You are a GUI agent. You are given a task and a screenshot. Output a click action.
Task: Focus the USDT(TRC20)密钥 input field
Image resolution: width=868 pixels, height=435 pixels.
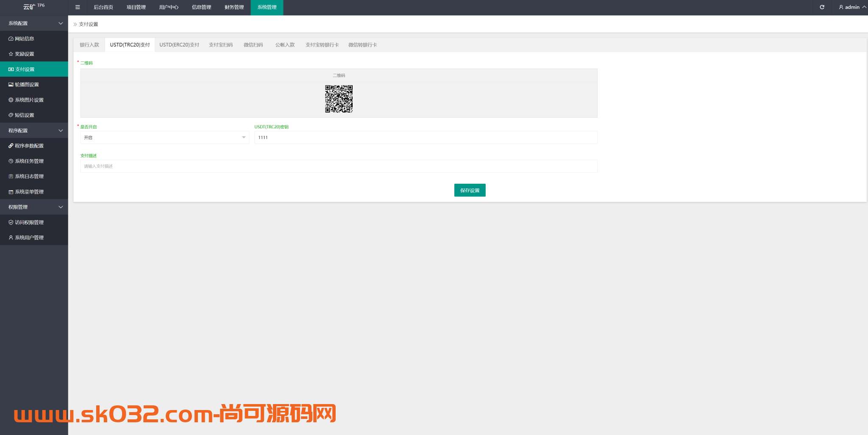[426, 137]
